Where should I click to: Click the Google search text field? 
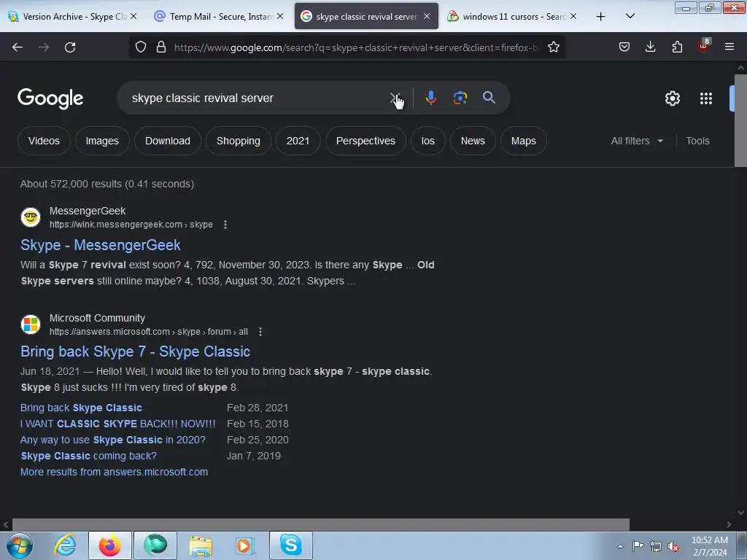[x=258, y=98]
